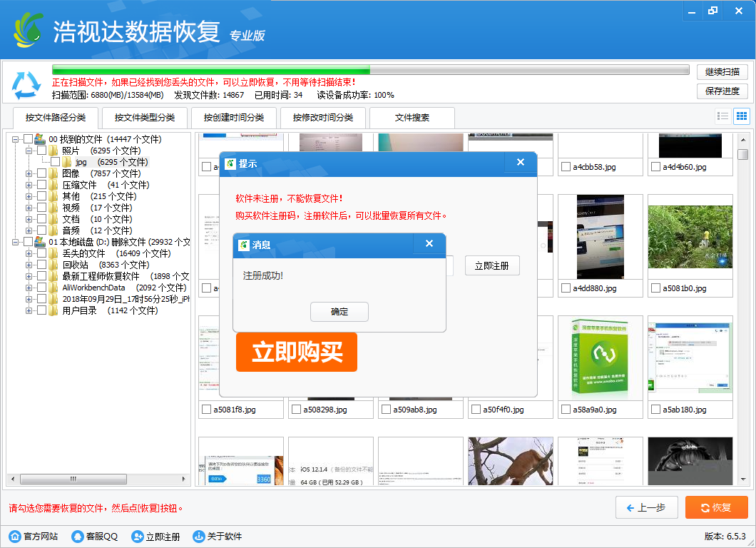756x548 pixels.
Task: Click the recycle arrows scan icon
Action: tap(26, 86)
